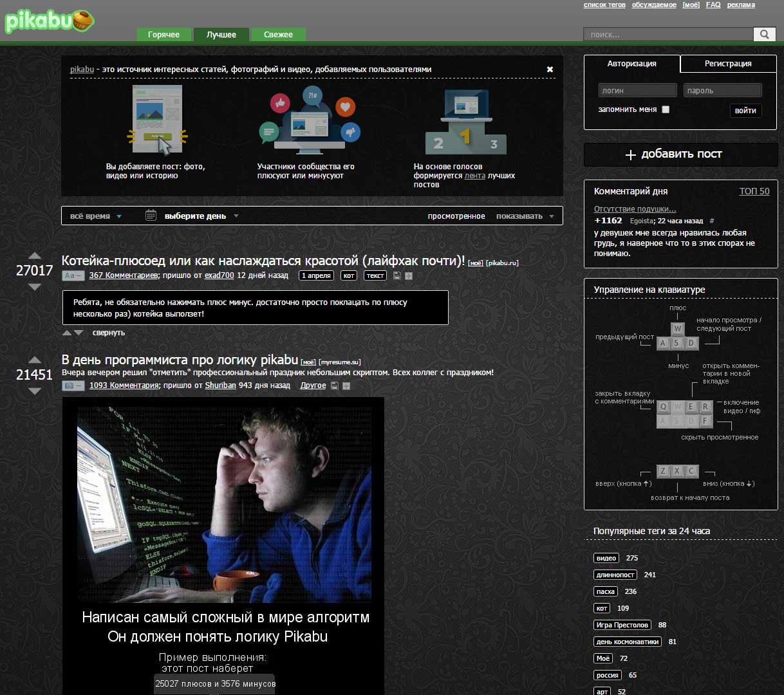Click the W key in keyboard guide
Screen dimensions: 784x695
click(x=677, y=328)
